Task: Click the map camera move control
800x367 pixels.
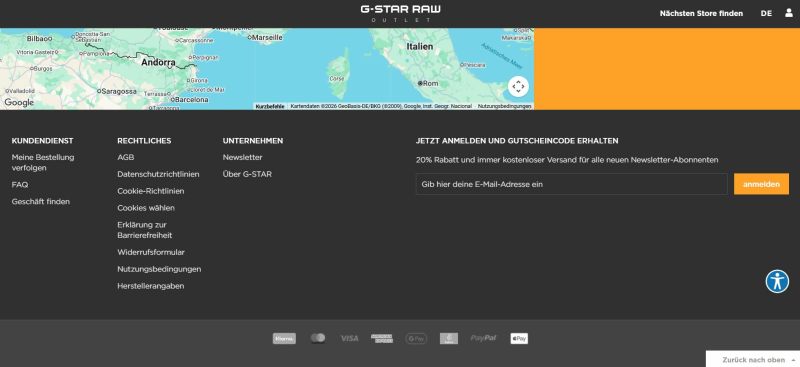Action: [x=518, y=86]
